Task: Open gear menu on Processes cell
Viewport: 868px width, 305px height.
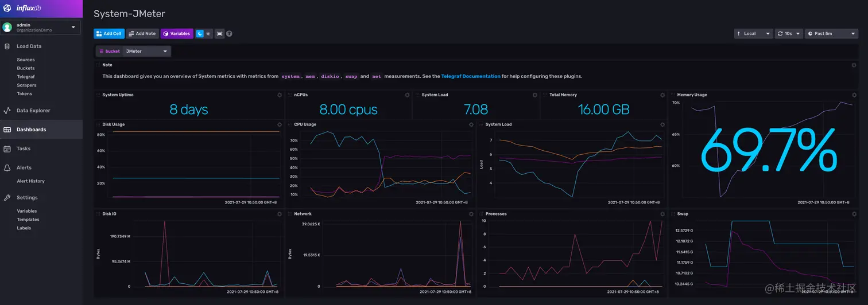Action: coord(662,214)
